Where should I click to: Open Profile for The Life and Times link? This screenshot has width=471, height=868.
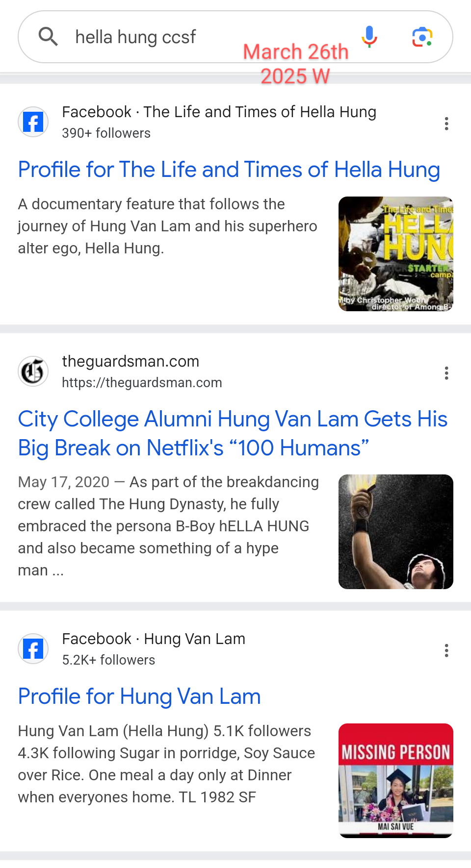click(x=229, y=170)
